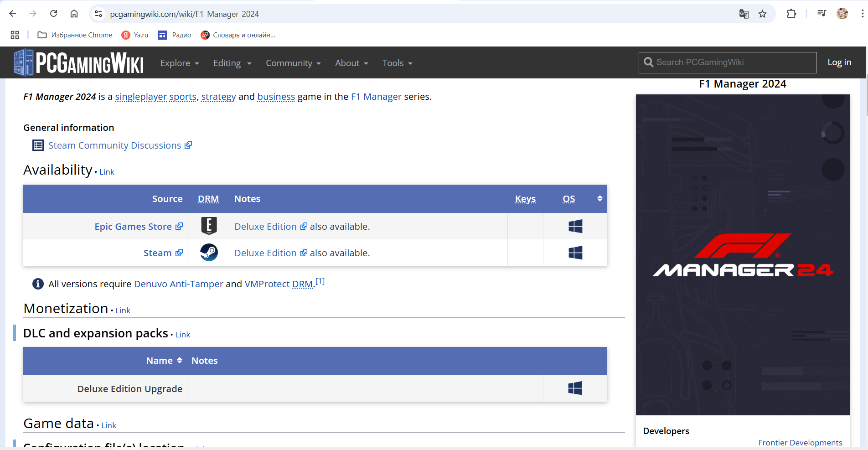Select the Deluxe Edition Upgrade cell

click(x=105, y=388)
